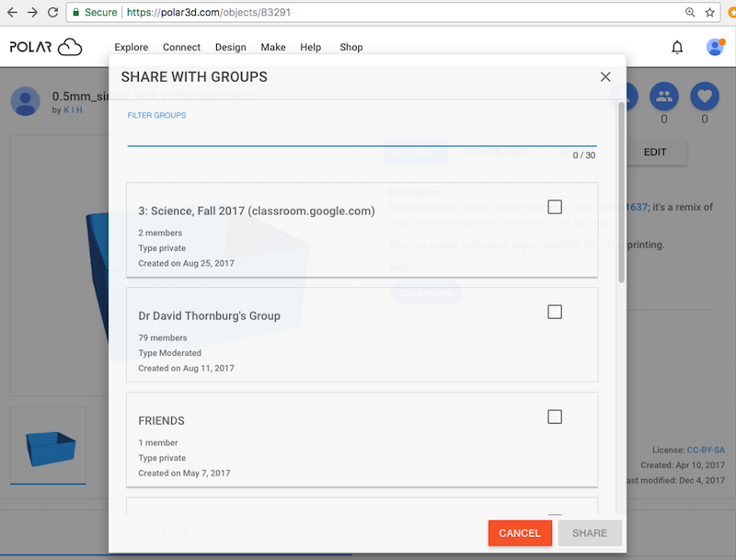Click 'Type Moderated' text
736x560 pixels.
(x=170, y=353)
